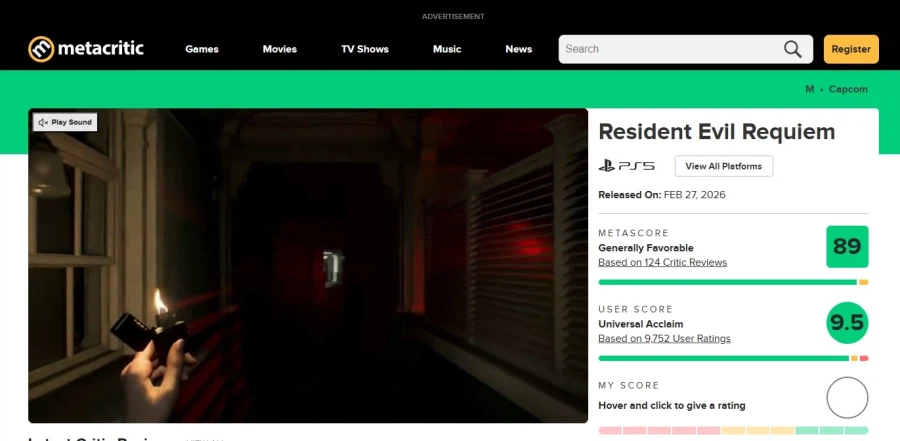Click the PS5 platform logo
This screenshot has width=900, height=441.
[626, 166]
